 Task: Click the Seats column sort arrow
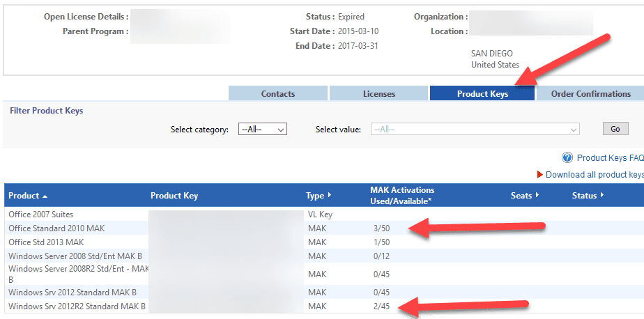point(537,196)
